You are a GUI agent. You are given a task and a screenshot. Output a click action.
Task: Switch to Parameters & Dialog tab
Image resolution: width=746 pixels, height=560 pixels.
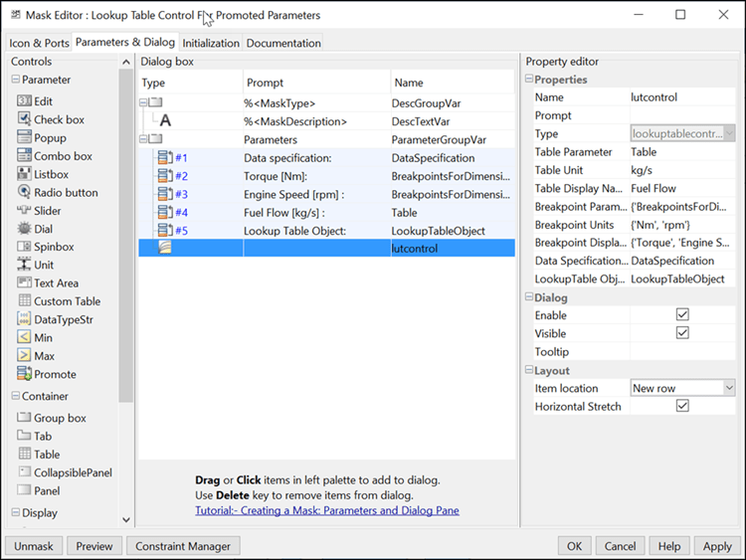pos(125,43)
